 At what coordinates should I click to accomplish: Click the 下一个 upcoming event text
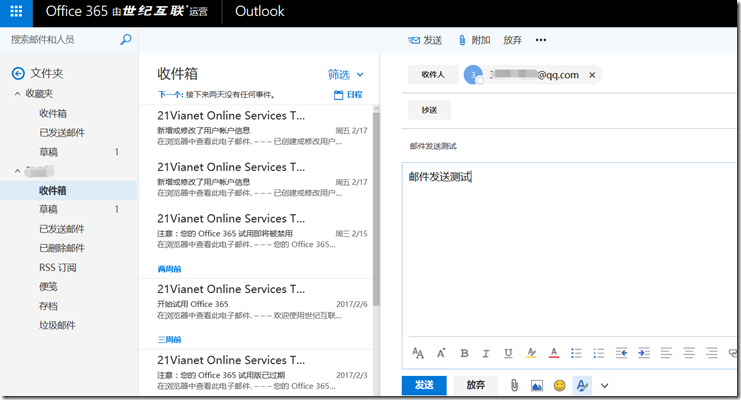(216, 95)
